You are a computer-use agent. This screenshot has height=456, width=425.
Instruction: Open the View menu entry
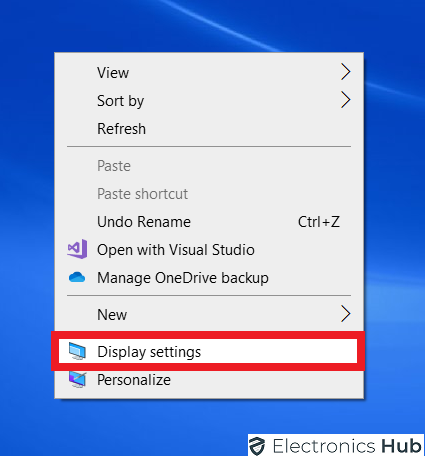209,72
